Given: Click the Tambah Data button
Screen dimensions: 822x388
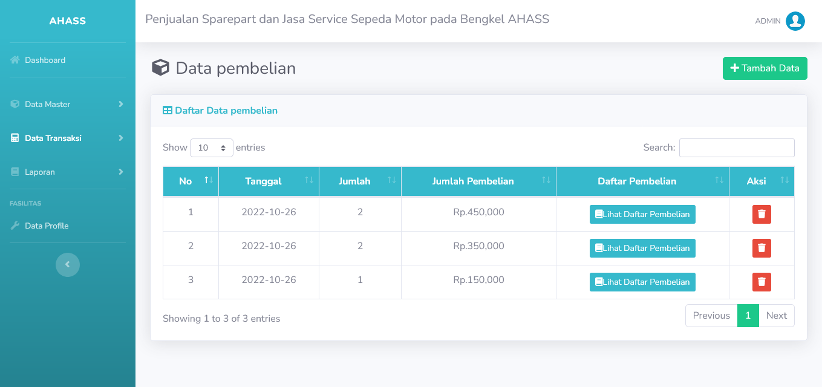Looking at the screenshot, I should pos(765,68).
